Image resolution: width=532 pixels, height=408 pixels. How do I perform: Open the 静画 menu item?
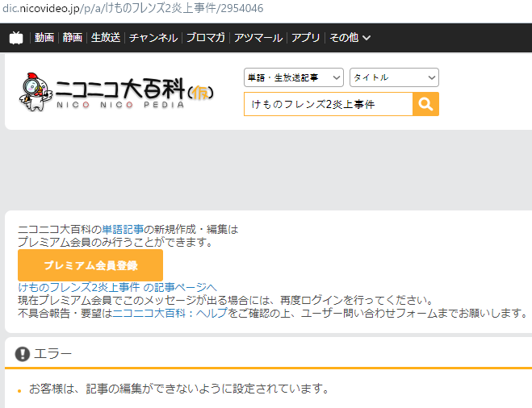coord(73,38)
